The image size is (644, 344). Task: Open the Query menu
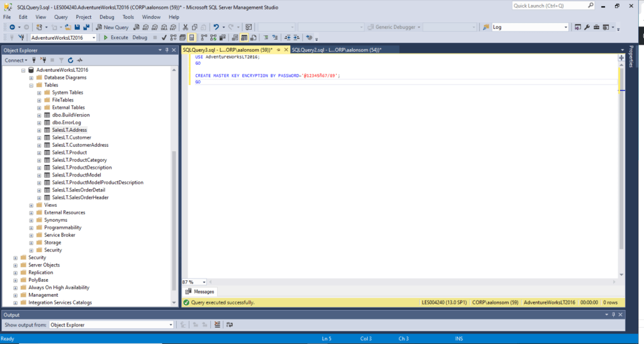(60, 17)
